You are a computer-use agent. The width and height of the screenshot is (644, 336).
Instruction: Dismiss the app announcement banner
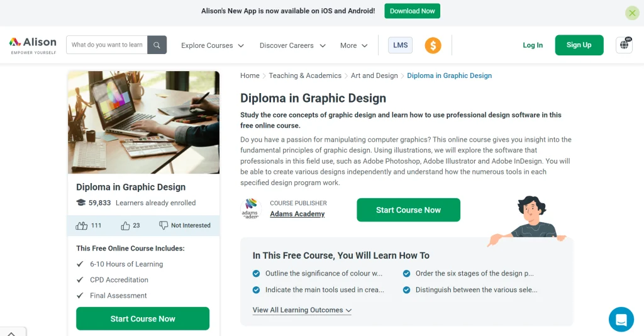pyautogui.click(x=632, y=13)
